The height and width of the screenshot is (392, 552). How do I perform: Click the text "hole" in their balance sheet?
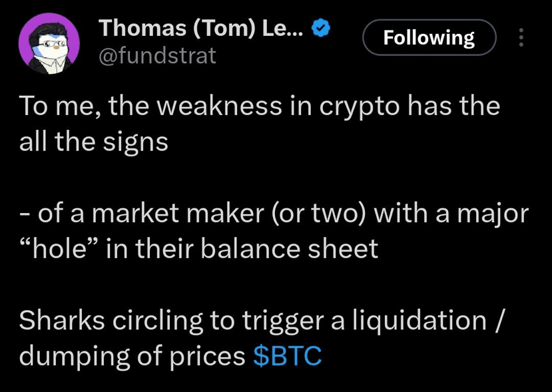199,249
